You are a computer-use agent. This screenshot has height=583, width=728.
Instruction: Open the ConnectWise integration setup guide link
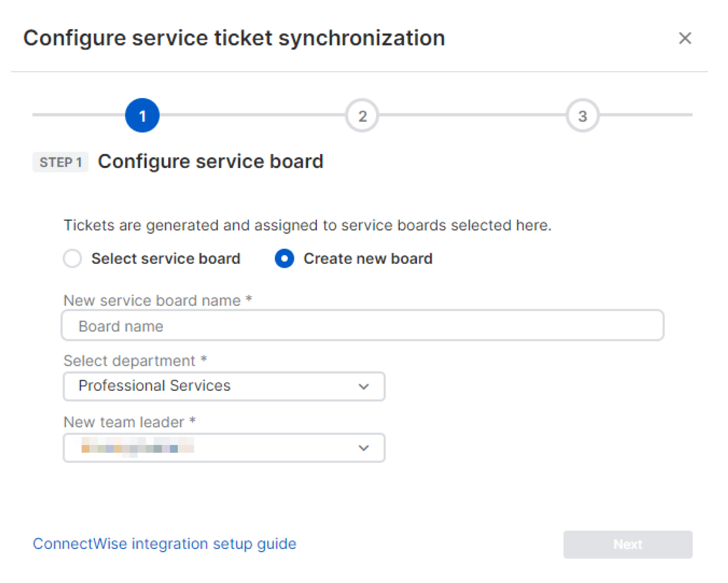tap(165, 544)
